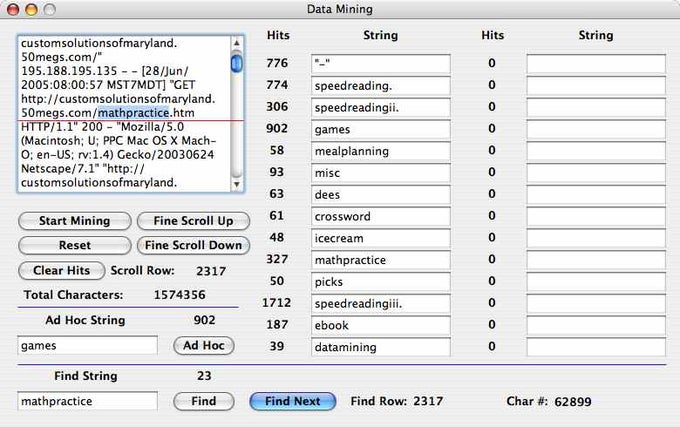Image resolution: width=680 pixels, height=427 pixels.
Task: Click the mealplanning string field
Action: click(x=380, y=151)
